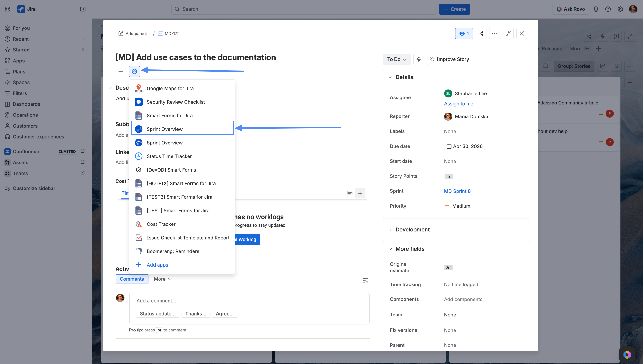643x364 pixels.
Task: Open the MD Sprint 8 link
Action: click(457, 191)
